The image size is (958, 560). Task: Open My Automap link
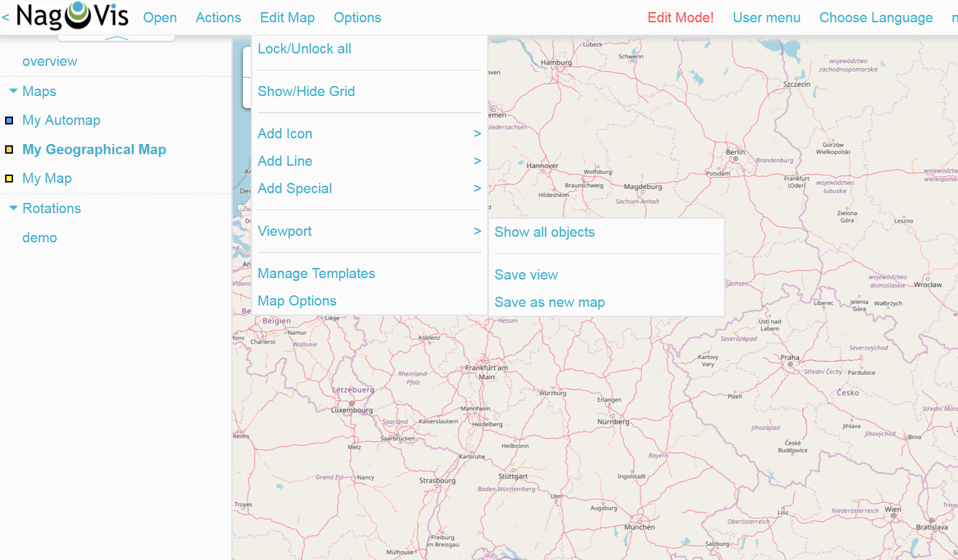[x=61, y=120]
